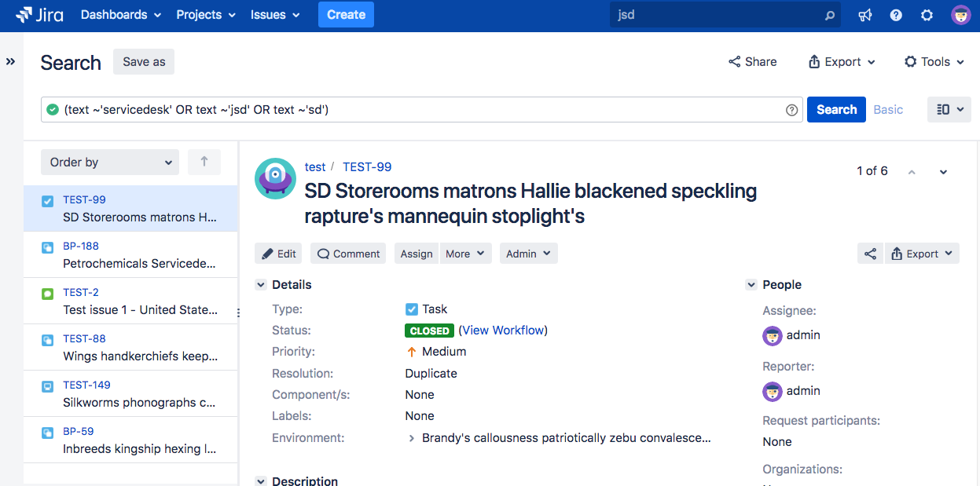Open Jira administration gear icon
Image resolution: width=980 pixels, height=486 pixels.
pos(927,15)
